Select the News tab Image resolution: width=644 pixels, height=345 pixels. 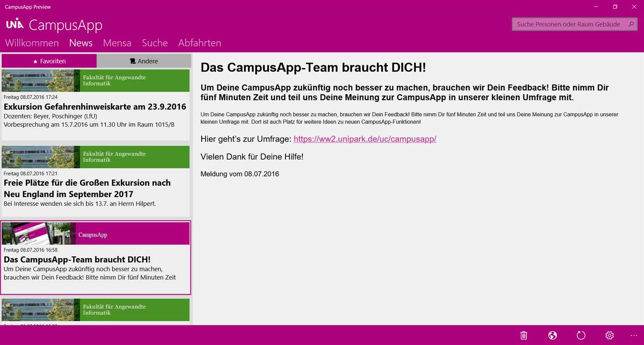(81, 43)
